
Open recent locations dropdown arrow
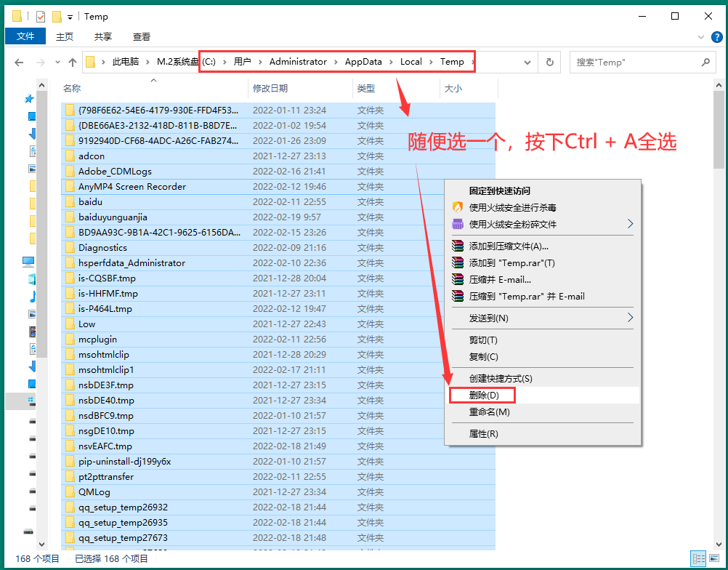[x=57, y=63]
